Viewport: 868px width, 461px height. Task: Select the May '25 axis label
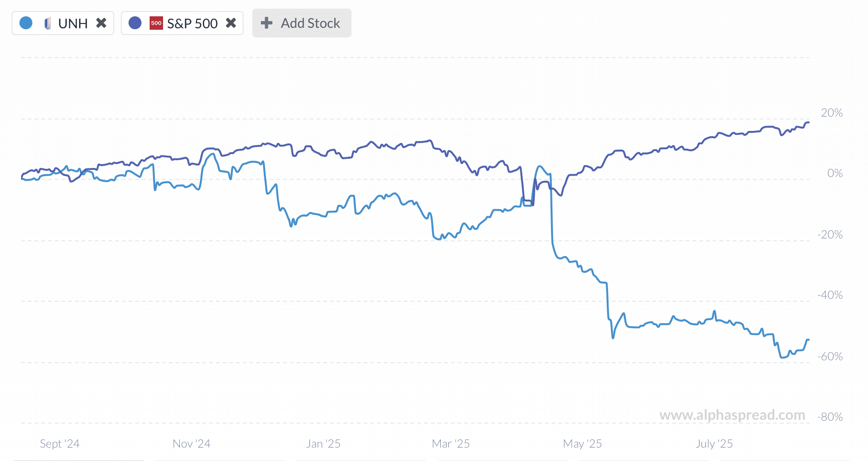coord(583,444)
